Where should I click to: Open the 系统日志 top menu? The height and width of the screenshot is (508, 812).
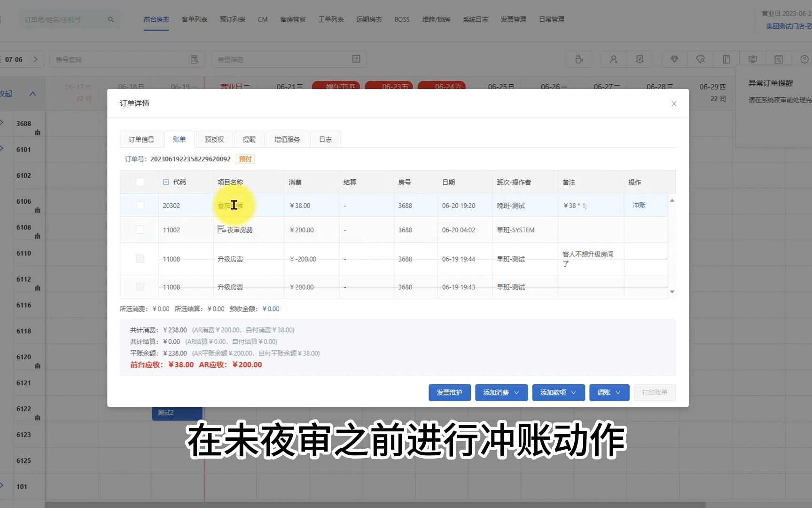[476, 20]
